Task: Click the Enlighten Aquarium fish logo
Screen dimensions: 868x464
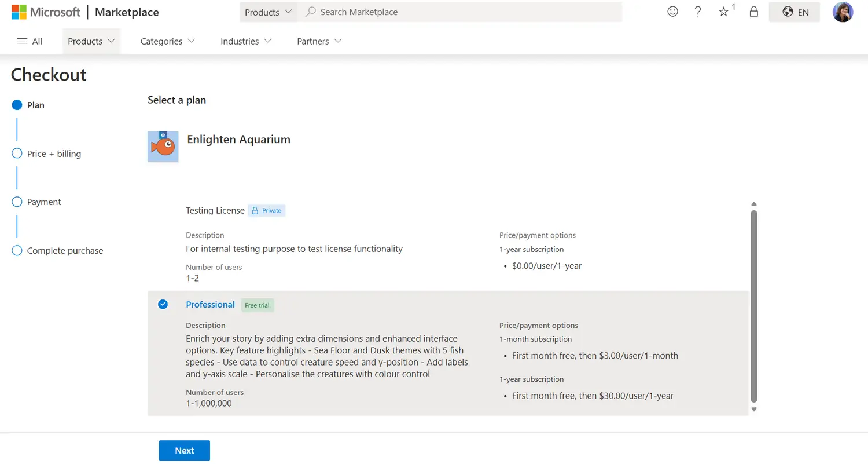Action: [x=163, y=146]
